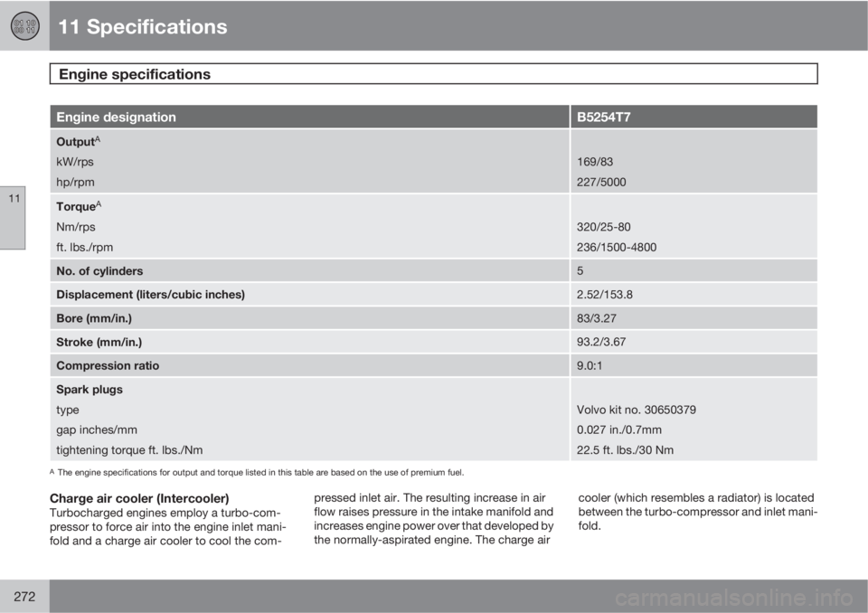868x613 pixels.
Task: Select the "No. of cylinders" row
Action: [x=99, y=270]
